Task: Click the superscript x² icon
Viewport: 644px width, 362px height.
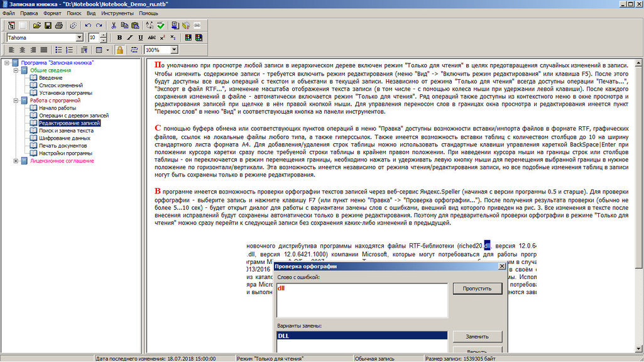Action: (161, 38)
